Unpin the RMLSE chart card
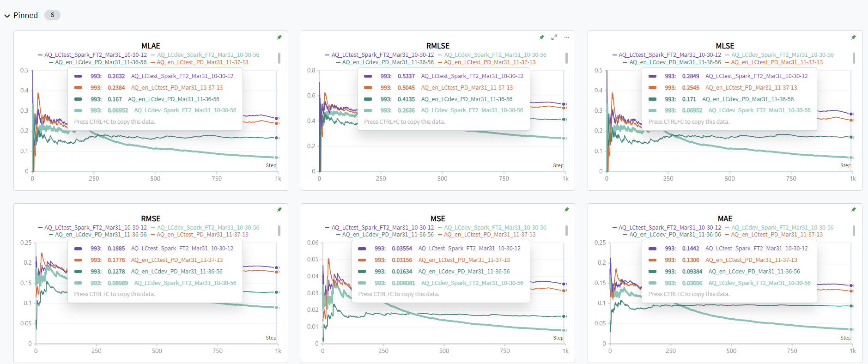 coord(541,37)
